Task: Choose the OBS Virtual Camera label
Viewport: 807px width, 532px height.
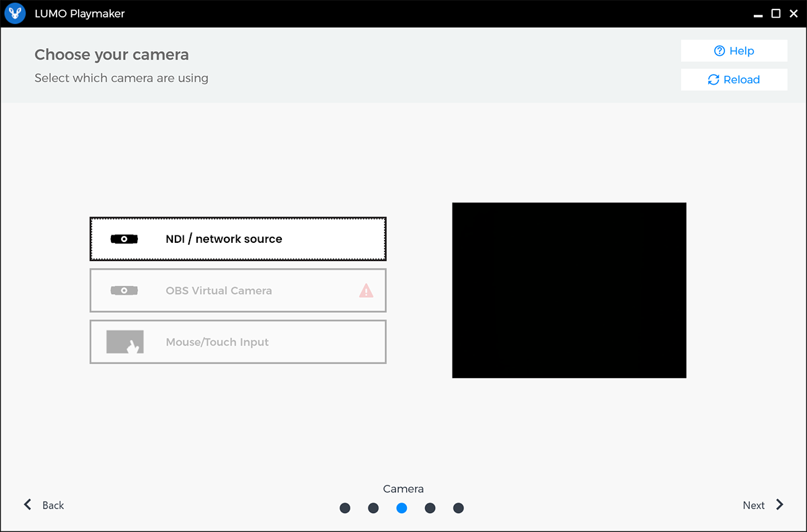Action: coord(219,291)
